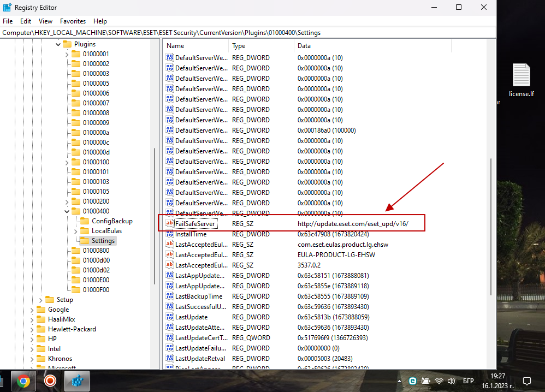The width and height of the screenshot is (545, 392).
Task: Click the Registry Editor taskbar icon
Action: point(77,381)
